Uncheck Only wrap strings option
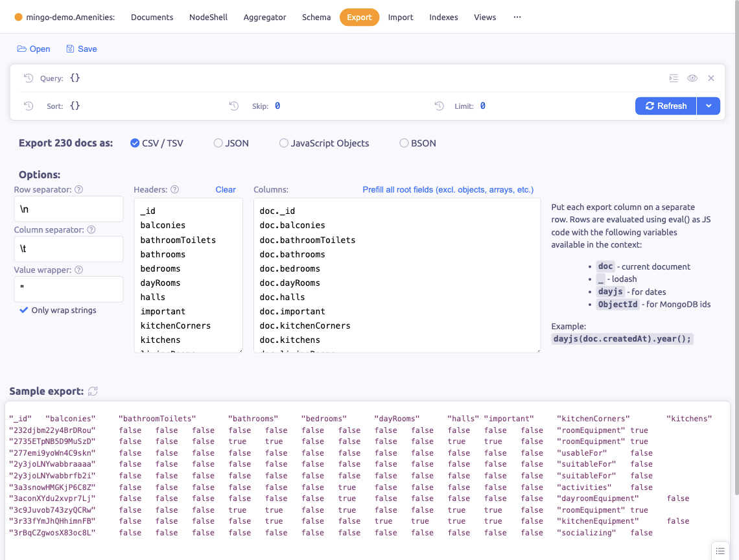The image size is (739, 560). (x=24, y=310)
